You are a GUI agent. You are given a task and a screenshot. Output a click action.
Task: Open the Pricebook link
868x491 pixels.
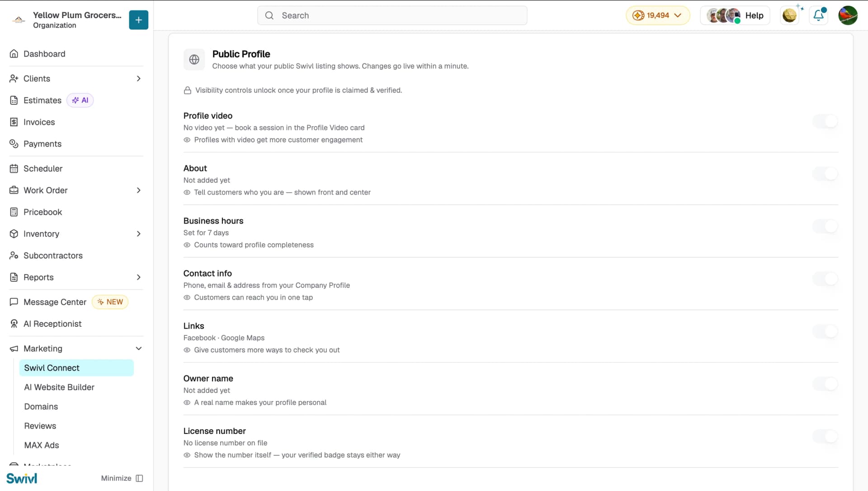point(42,212)
